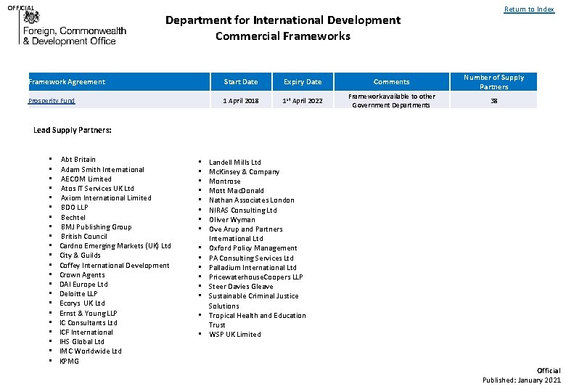This screenshot has width=566, height=392.
Task: Select DAI Europe Ltd entry
Action: (x=83, y=285)
